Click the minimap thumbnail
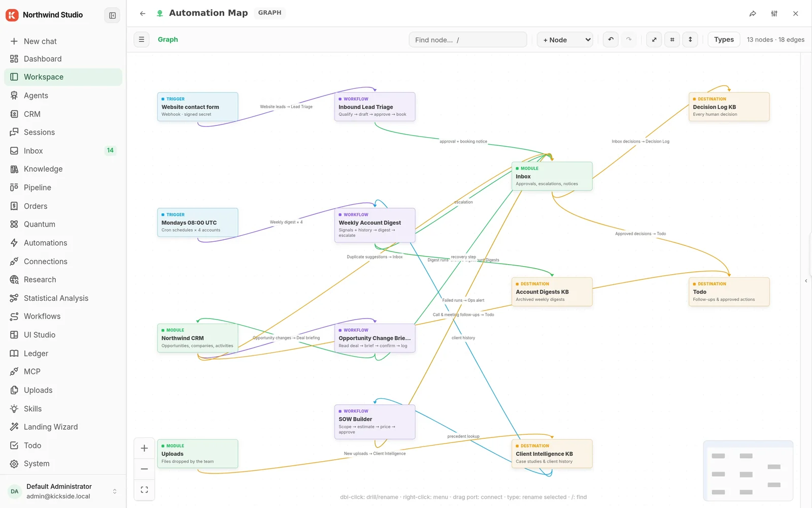The width and height of the screenshot is (812, 508). (x=748, y=471)
